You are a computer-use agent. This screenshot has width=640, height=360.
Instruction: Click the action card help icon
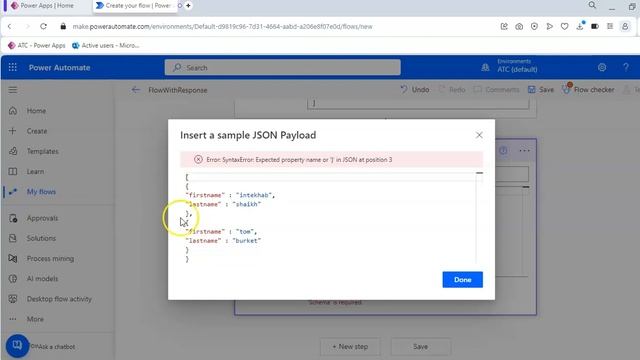coord(503,151)
